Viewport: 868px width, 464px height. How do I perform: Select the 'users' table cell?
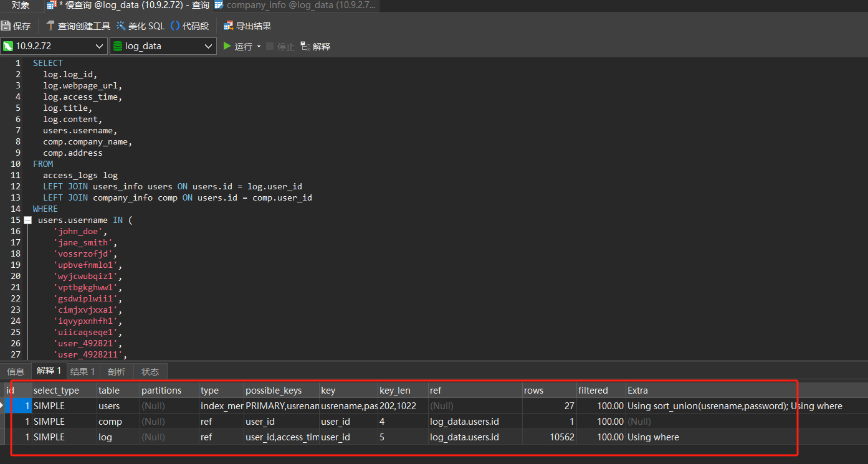coord(118,406)
